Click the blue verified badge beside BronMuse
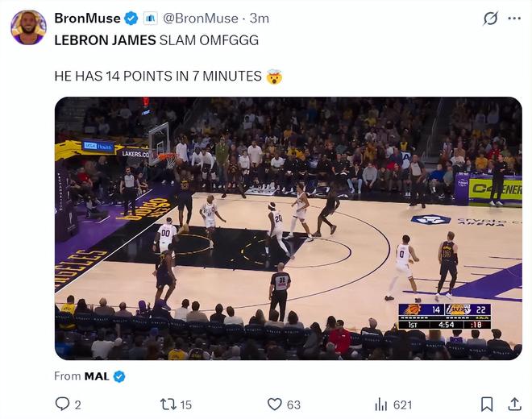The width and height of the screenshot is (532, 419). coord(131,18)
